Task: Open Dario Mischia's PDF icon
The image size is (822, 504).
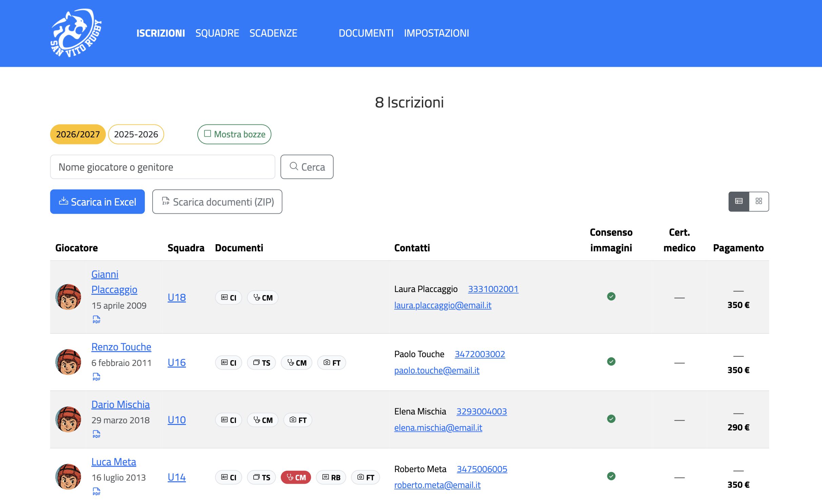Action: tap(96, 434)
